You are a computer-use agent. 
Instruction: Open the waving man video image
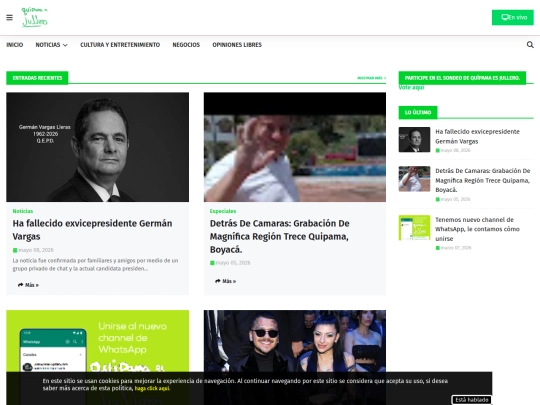295,147
